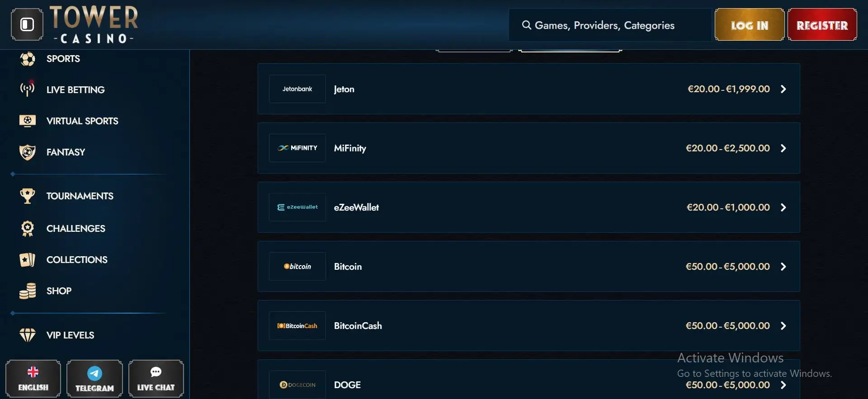Click the search magnifier icon
The image size is (868, 399).
coord(526,25)
